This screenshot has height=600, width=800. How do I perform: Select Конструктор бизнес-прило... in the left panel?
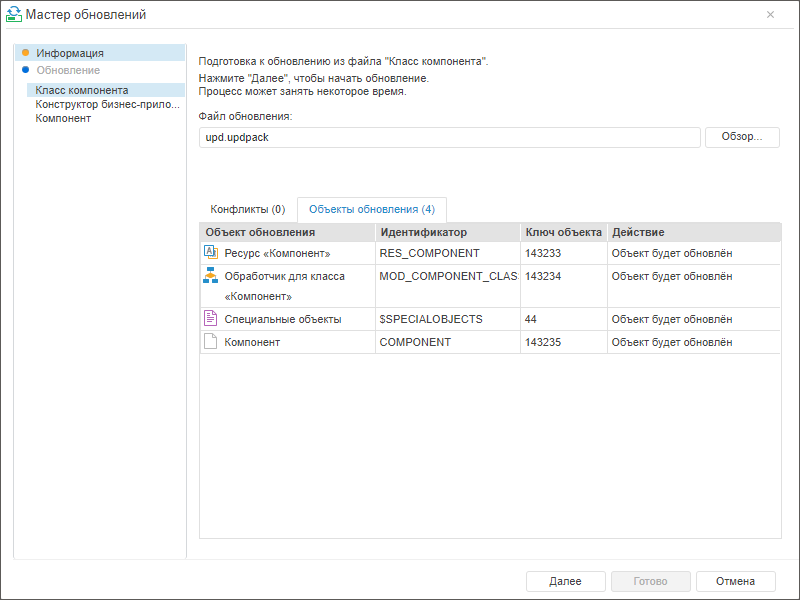107,104
